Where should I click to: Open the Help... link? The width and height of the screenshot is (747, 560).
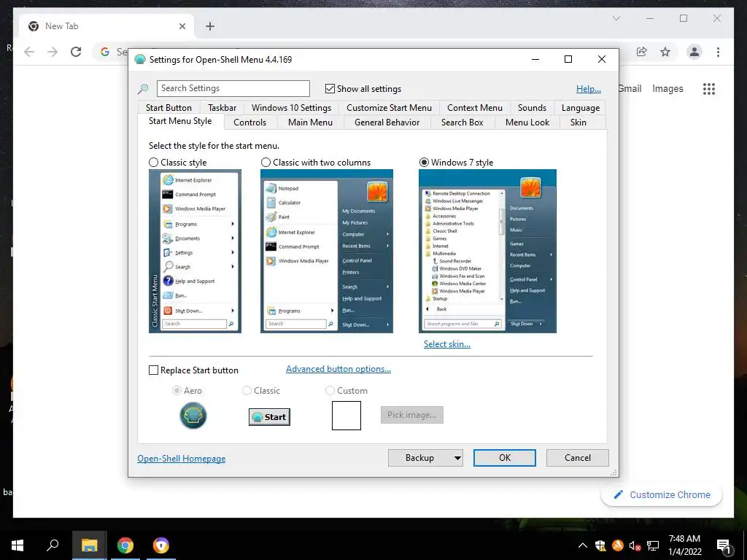589,89
